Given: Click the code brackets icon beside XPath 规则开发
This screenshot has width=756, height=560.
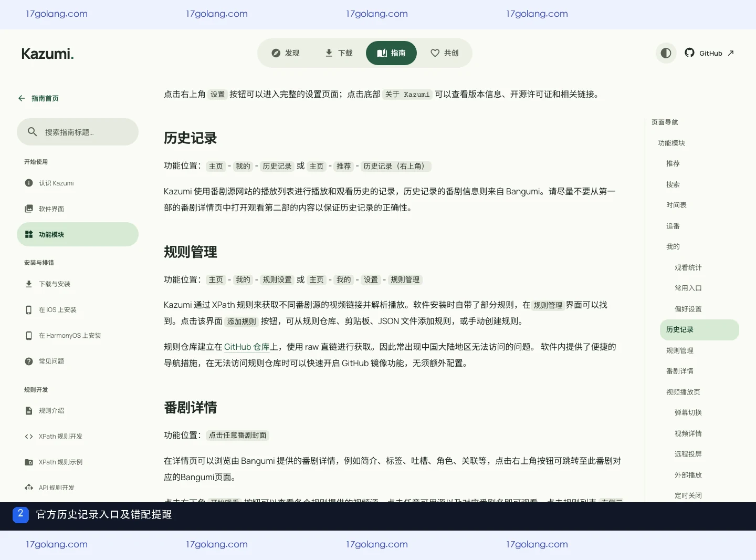Looking at the screenshot, I should [x=29, y=437].
